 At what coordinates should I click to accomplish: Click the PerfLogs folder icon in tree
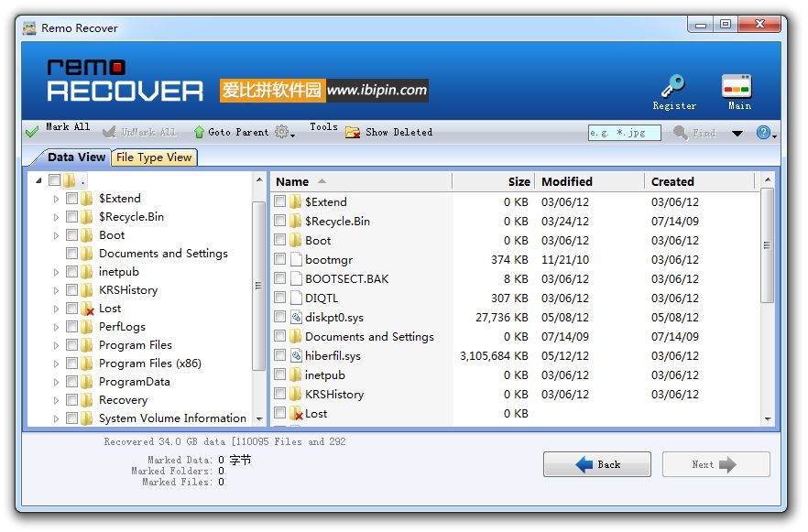(87, 327)
